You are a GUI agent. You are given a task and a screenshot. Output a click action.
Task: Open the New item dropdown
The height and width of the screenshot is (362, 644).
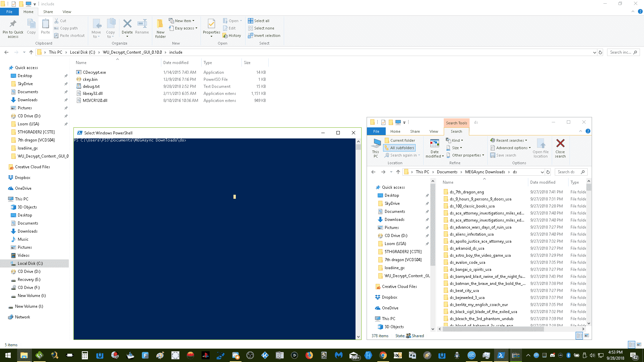181,21
